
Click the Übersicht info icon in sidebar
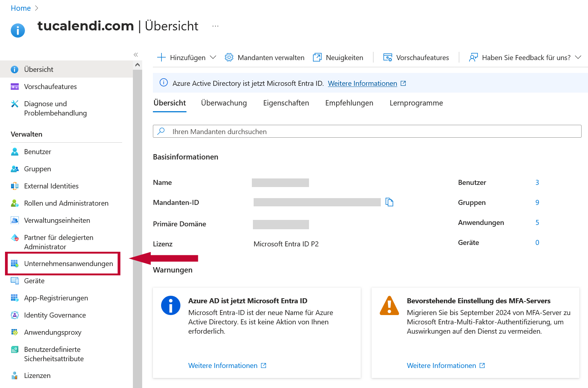[x=15, y=69]
